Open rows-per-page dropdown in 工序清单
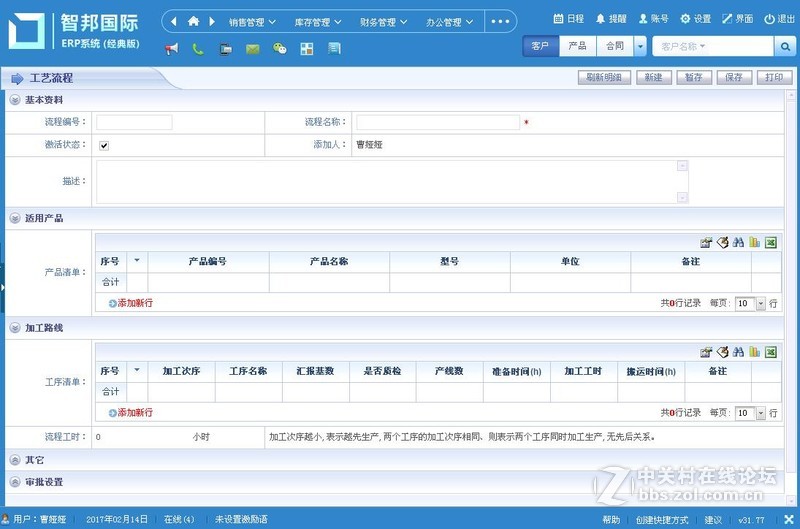Screen dimensions: 800x529 tap(761, 413)
